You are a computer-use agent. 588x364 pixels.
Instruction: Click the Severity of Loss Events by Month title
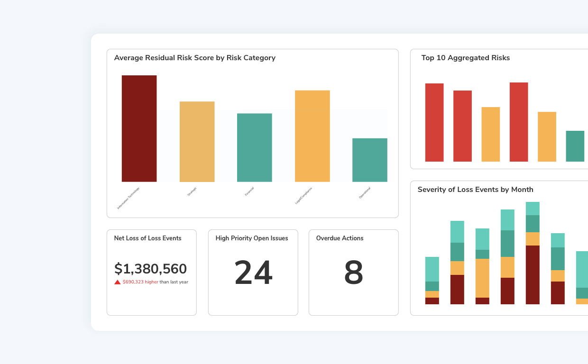click(x=475, y=190)
